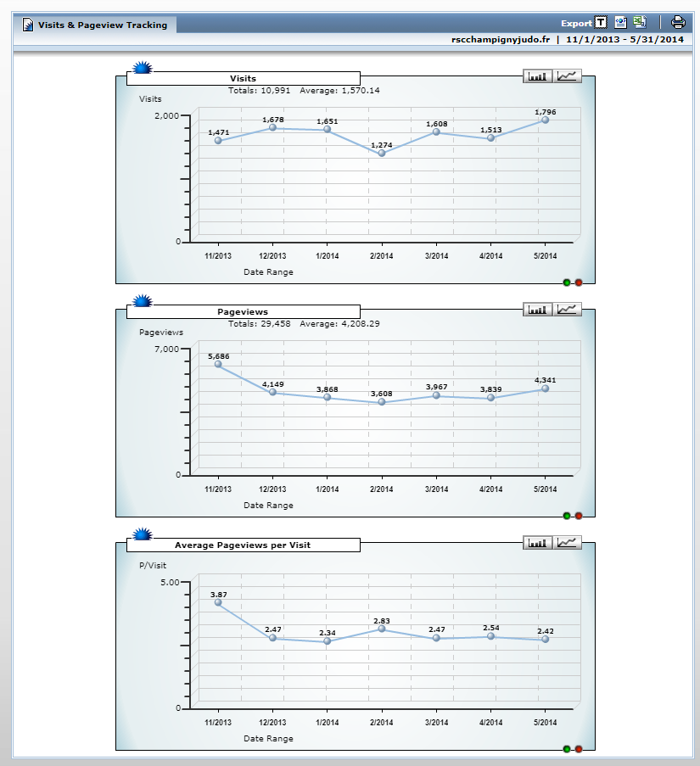700x766 pixels.
Task: Click green dot on Visits chart
Action: point(567,282)
